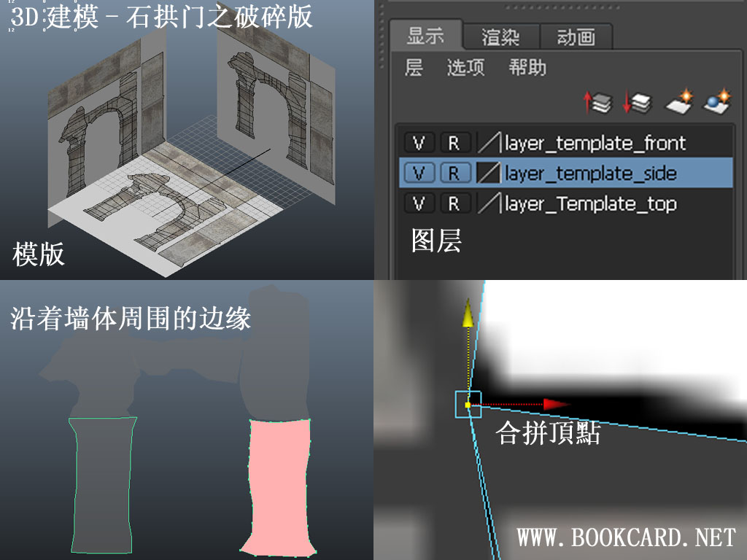Toggle the R state on layer_Template_top

click(454, 204)
